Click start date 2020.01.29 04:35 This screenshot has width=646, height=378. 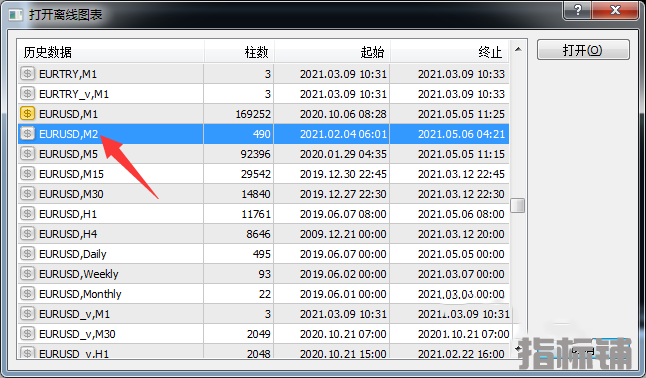tap(343, 154)
